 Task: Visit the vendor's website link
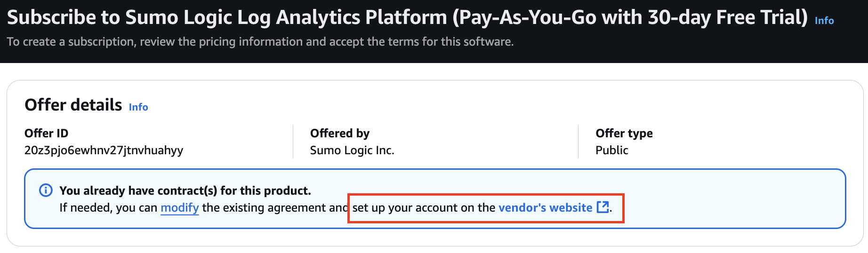coord(545,208)
